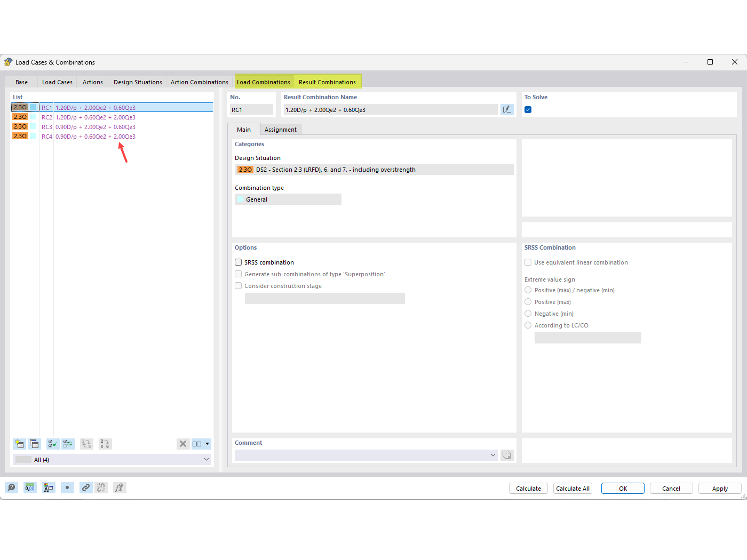Open the Action Combinations tab
The height and width of the screenshot is (560, 747).
(200, 82)
